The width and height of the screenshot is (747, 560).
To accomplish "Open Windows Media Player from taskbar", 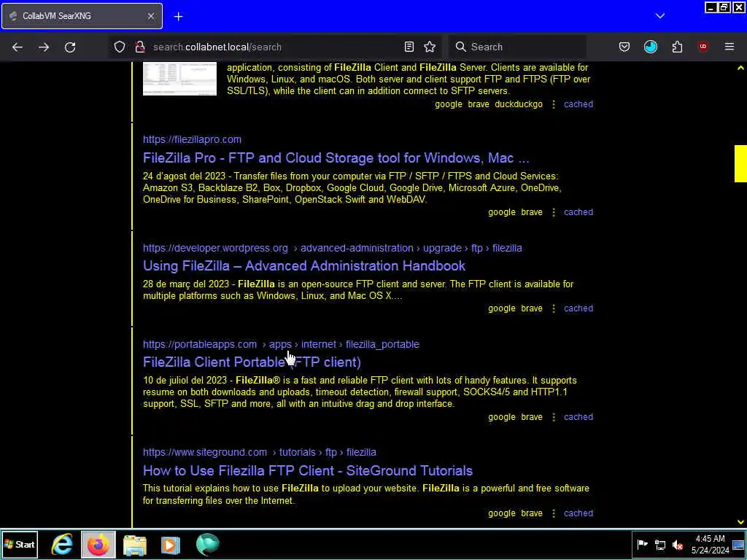I will click(x=170, y=545).
